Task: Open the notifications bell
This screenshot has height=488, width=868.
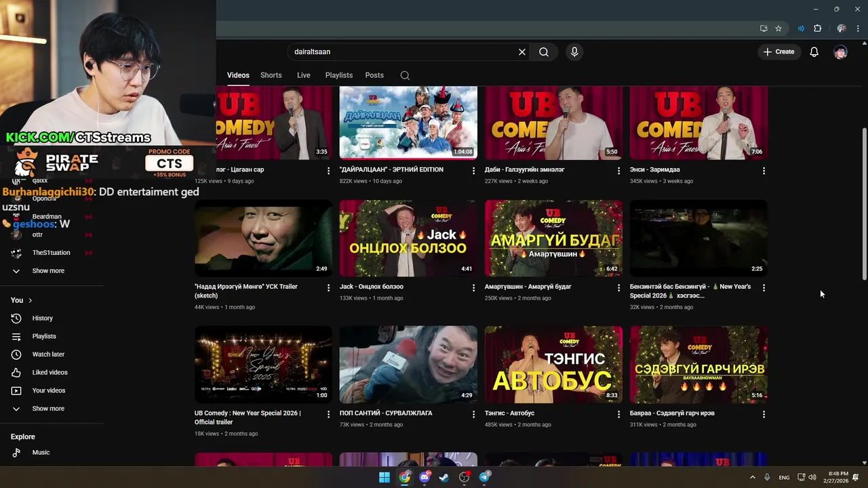Action: [x=814, y=52]
